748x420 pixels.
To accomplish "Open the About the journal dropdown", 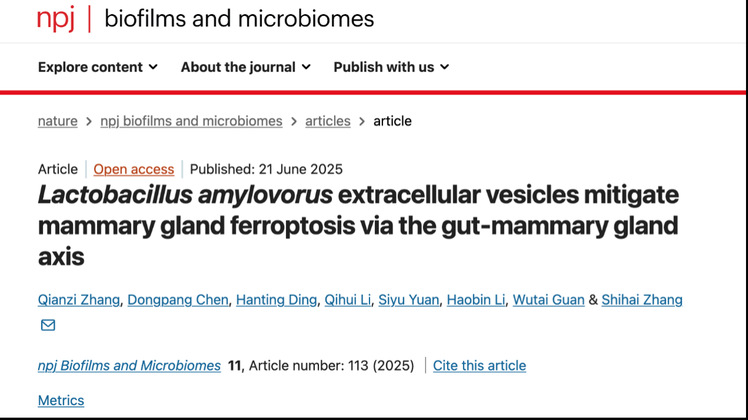I will click(245, 67).
